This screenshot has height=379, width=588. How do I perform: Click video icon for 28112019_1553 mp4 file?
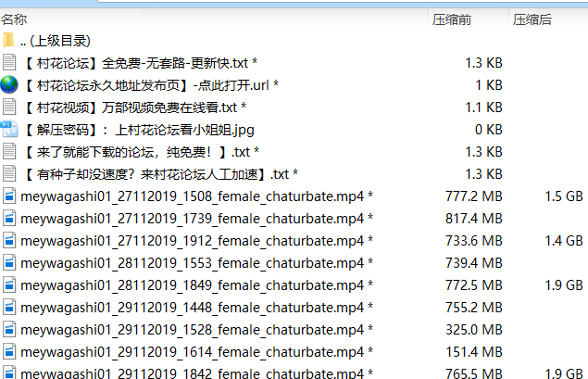[x=9, y=262]
